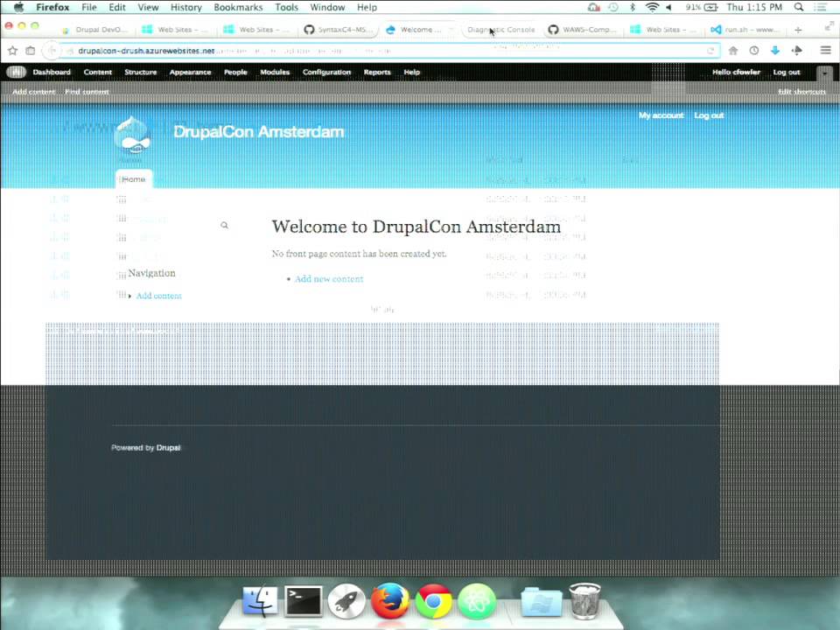
Task: Open Spotlight search magnifier
Action: pyautogui.click(x=799, y=7)
